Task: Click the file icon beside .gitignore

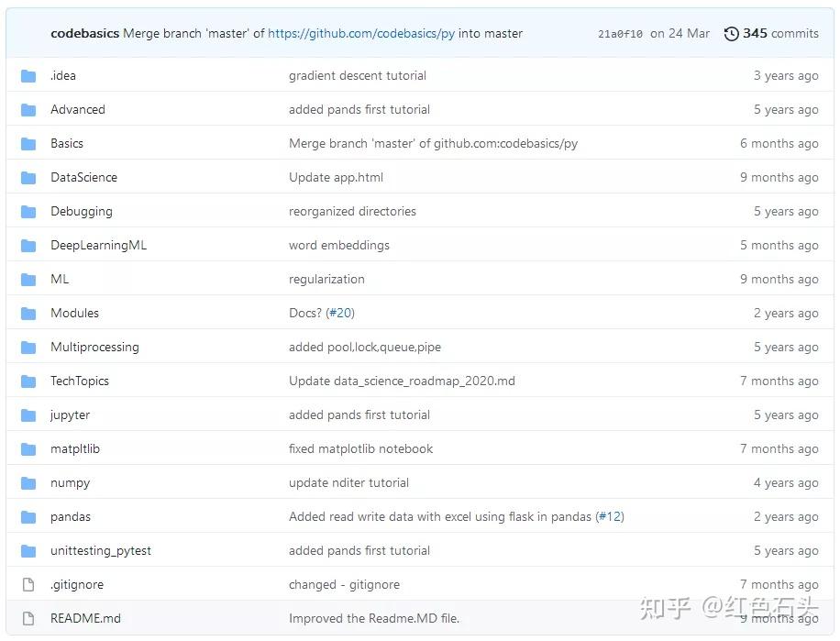Action: click(x=28, y=585)
